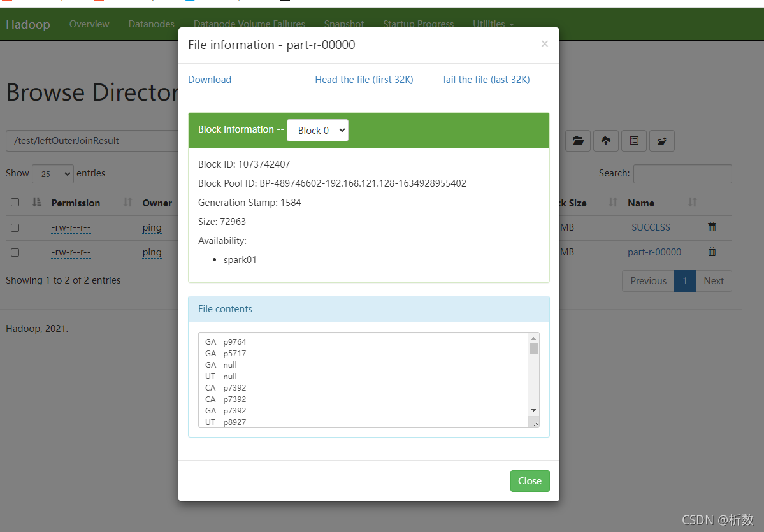This screenshot has width=764, height=532.
Task: Toggle the select-all checkbox in table header
Action: pos(15,202)
